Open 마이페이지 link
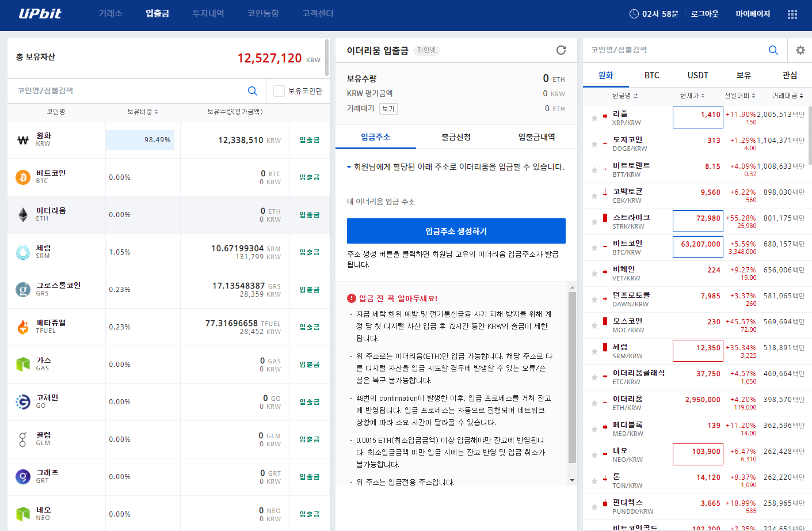This screenshot has width=812, height=531. [753, 14]
